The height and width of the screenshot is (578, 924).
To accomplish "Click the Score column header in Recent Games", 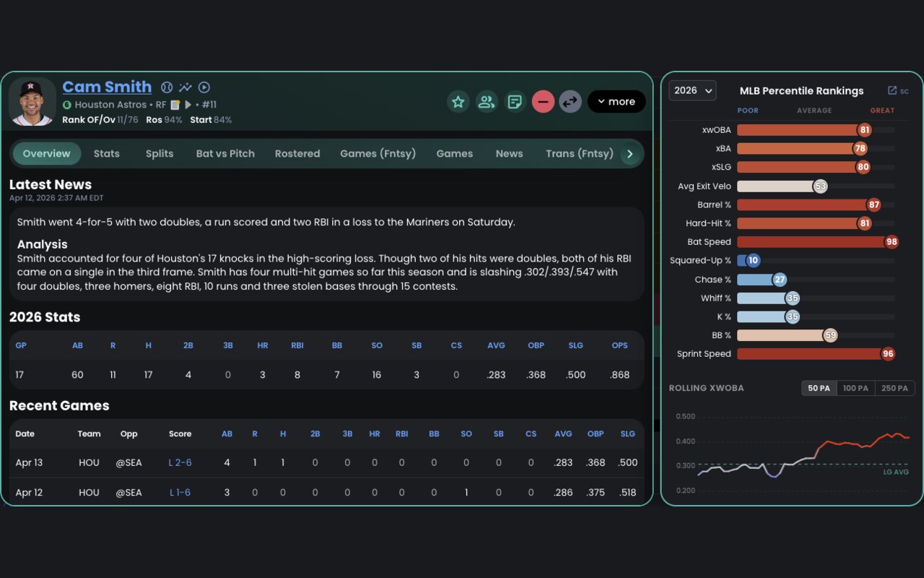I will click(180, 434).
